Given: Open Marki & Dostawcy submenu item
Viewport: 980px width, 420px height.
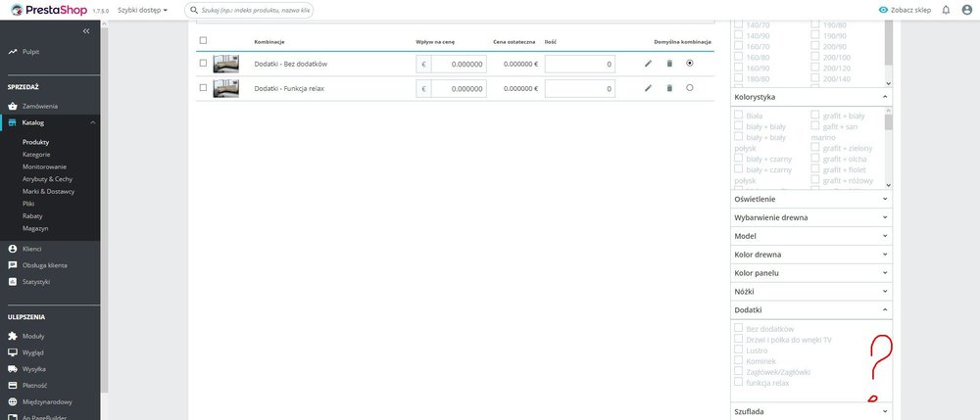Looking at the screenshot, I should pos(48,192).
